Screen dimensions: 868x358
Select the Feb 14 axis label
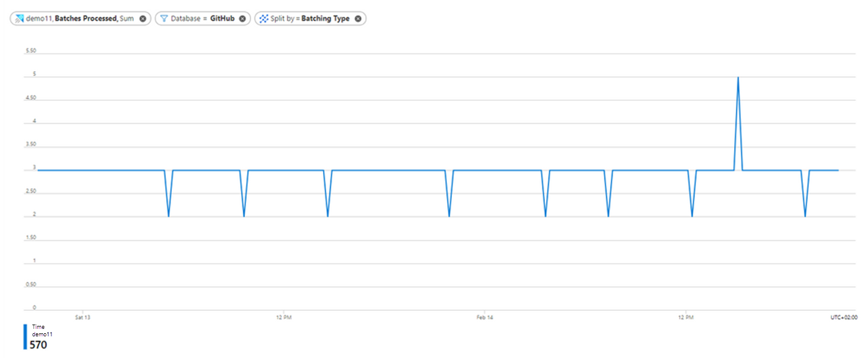[484, 316]
